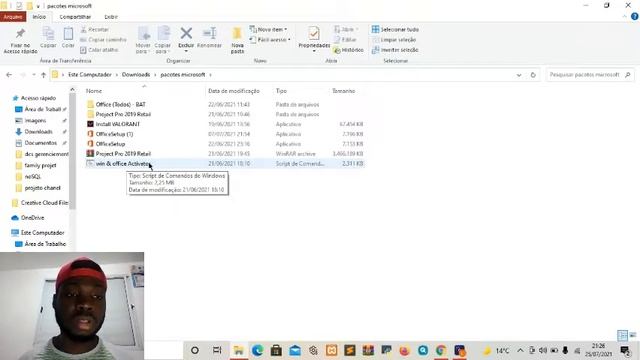The width and height of the screenshot is (640, 360).
Task: Open Imagens in navigation pane
Action: [35, 120]
